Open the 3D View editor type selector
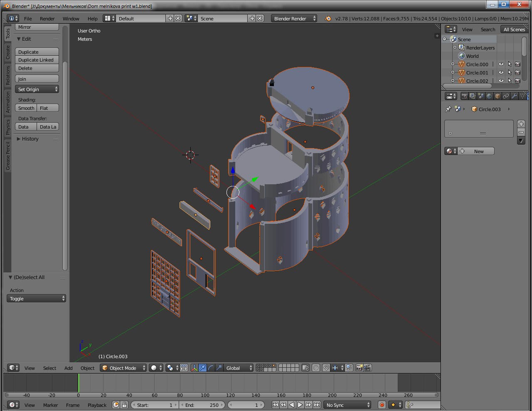Image resolution: width=532 pixels, height=411 pixels. [x=13, y=368]
